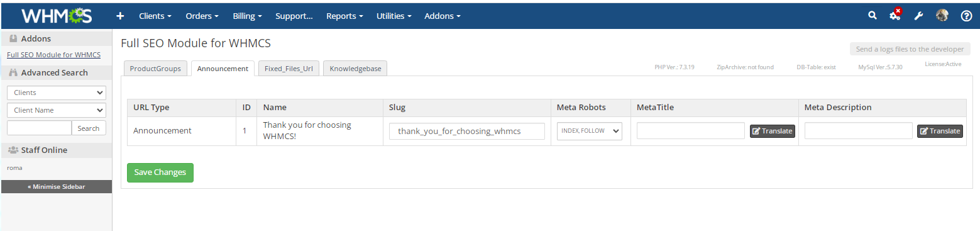
Task: Click the Save Changes button
Action: 160,172
